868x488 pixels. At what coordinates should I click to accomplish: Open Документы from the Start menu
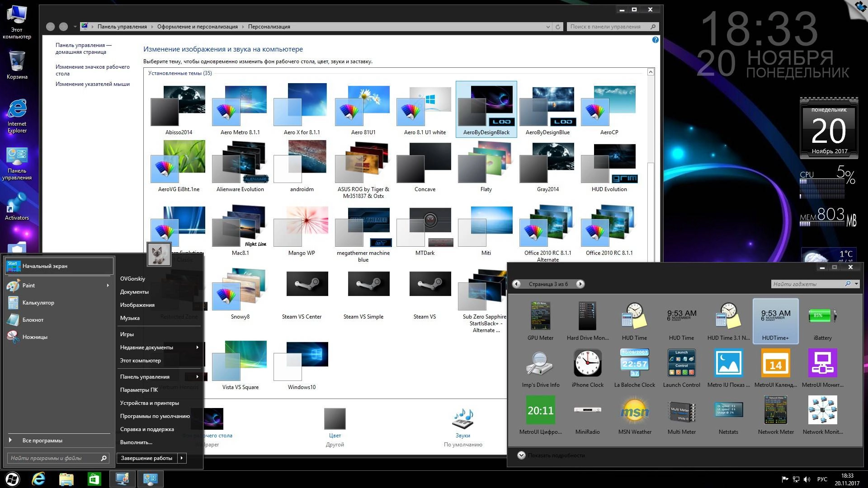pos(134,291)
